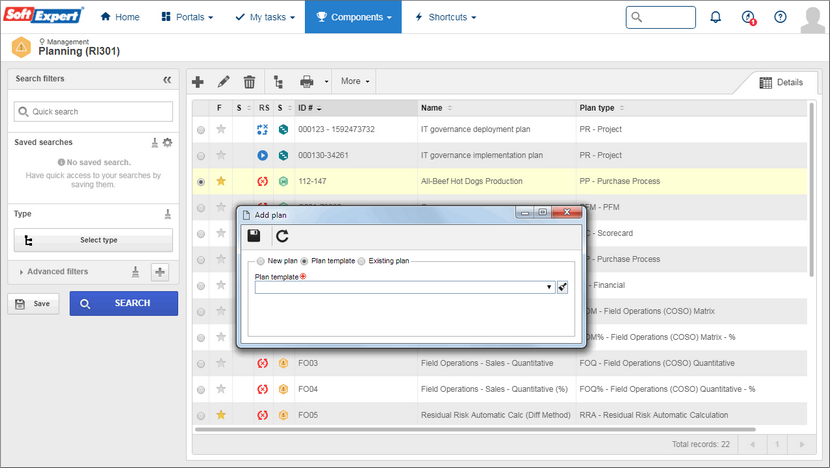Click the cancelled status icon on FO03 row
Image resolution: width=830 pixels, height=468 pixels.
click(263, 363)
